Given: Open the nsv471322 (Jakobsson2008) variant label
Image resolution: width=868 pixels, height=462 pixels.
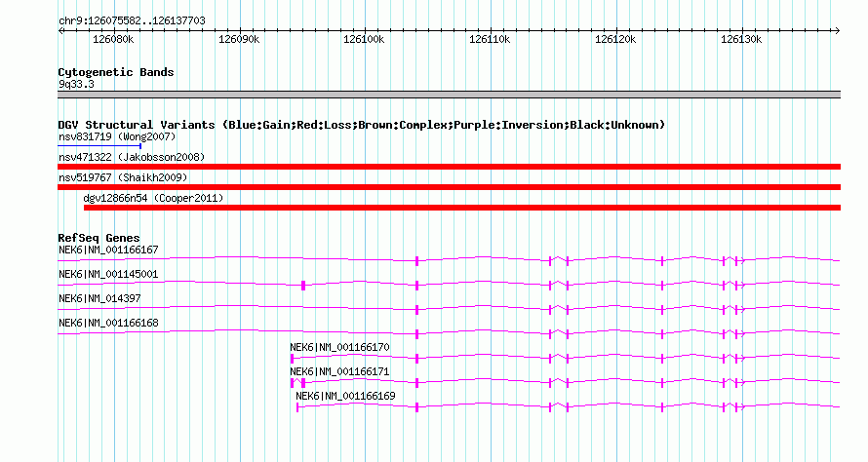Looking at the screenshot, I should click(x=132, y=157).
